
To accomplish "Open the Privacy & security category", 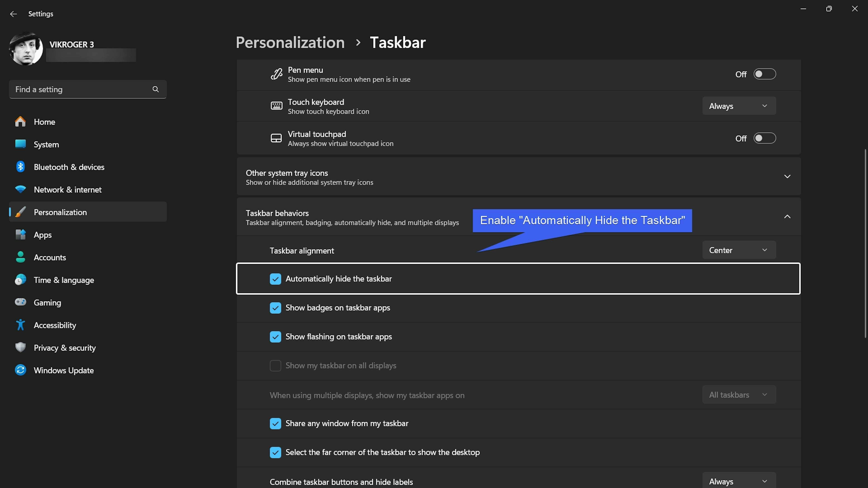I will [65, 347].
